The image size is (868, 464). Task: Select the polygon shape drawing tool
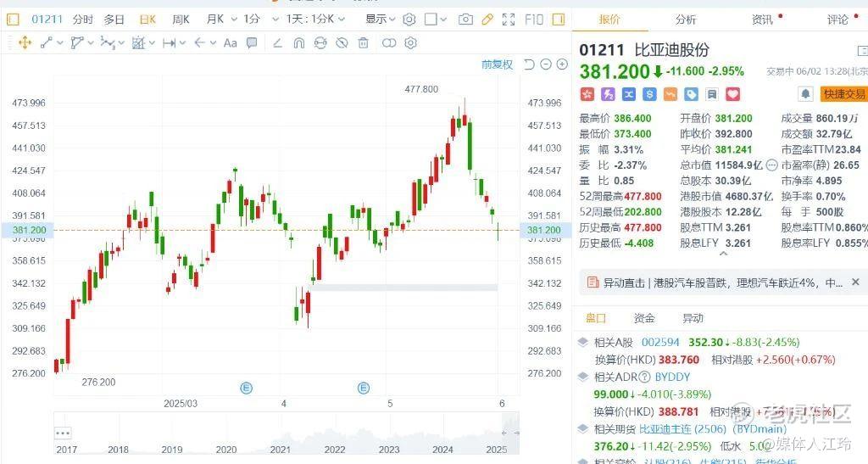click(x=77, y=42)
